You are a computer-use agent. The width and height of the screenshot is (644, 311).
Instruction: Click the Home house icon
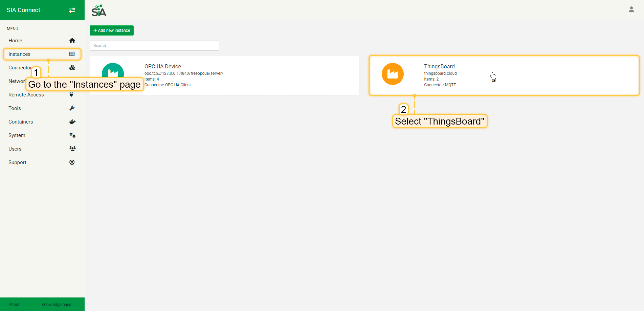click(72, 41)
